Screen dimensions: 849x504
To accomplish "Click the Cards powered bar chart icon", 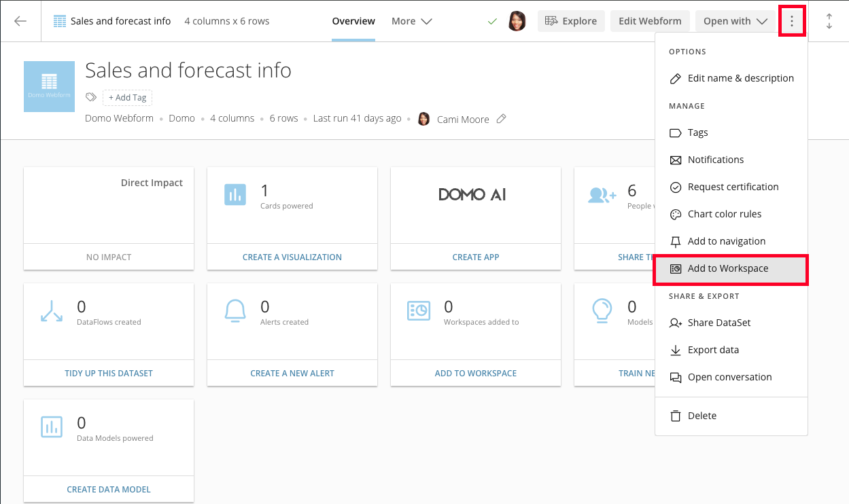I will point(235,195).
